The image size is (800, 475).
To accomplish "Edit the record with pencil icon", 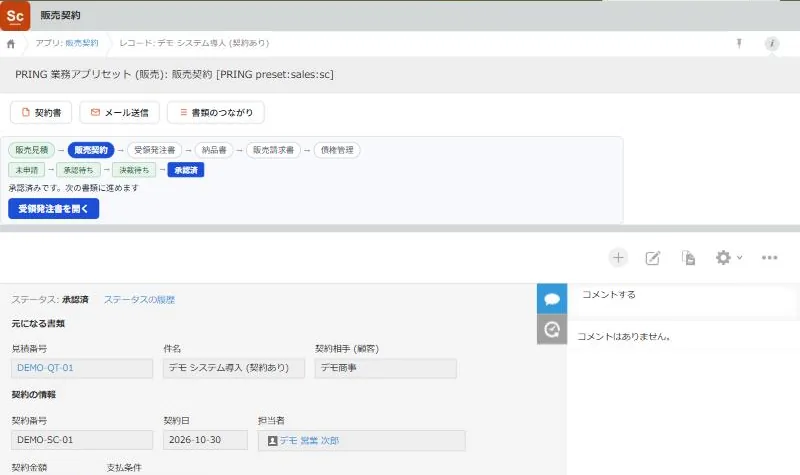I will point(653,258).
